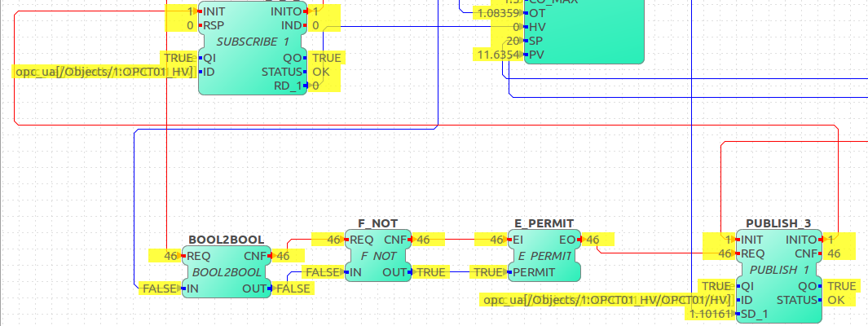Screen dimensions: 868x326
Task: Select the STATUS pin of the PUBLISH_3 block
Action: point(796,300)
